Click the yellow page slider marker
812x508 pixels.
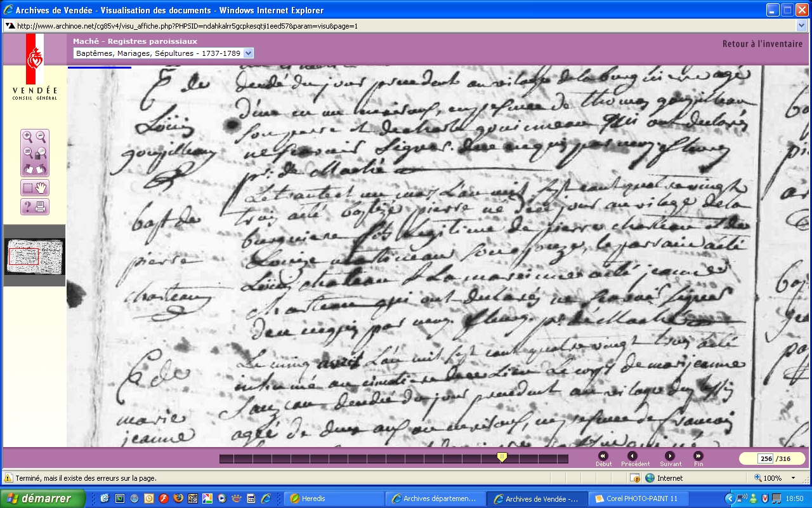502,457
